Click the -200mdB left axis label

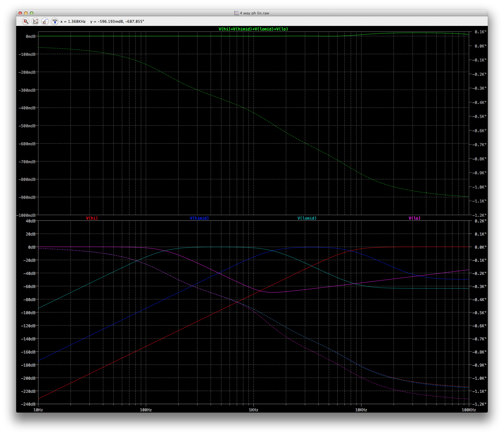pyautogui.click(x=27, y=72)
